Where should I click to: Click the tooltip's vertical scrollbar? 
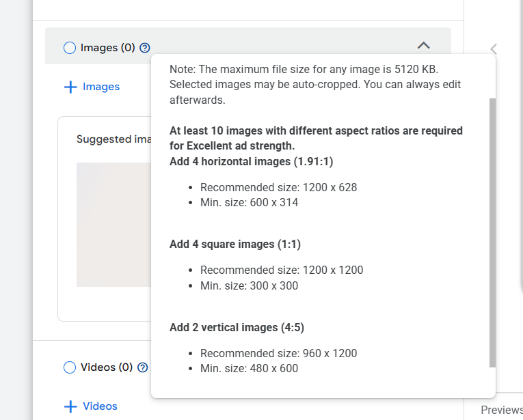(492, 232)
